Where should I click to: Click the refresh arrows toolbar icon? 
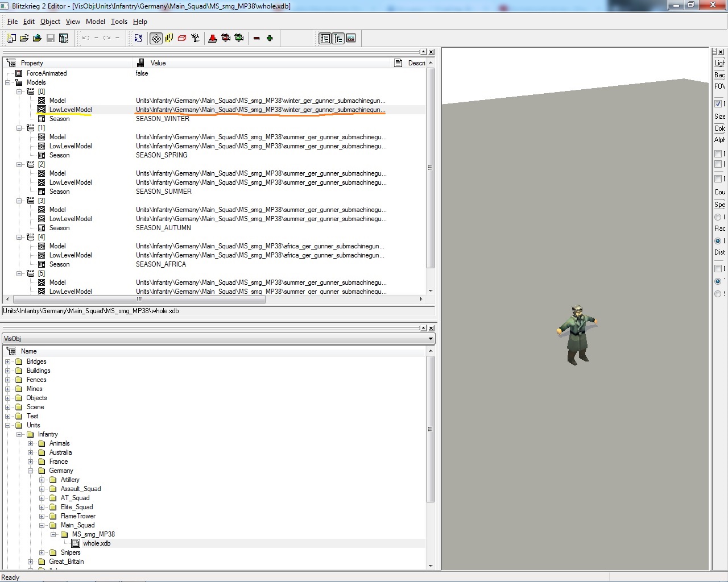[138, 38]
